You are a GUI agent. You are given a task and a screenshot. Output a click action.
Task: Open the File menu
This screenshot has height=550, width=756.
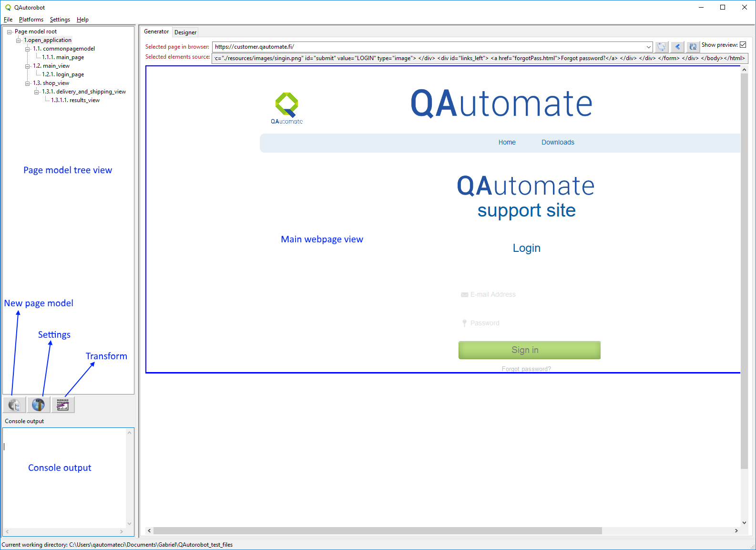coord(8,20)
